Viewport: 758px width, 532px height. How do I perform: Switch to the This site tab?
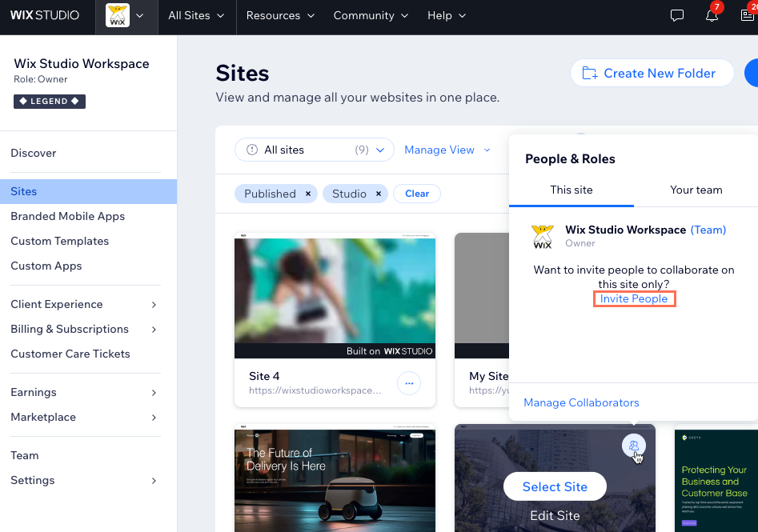pos(572,190)
